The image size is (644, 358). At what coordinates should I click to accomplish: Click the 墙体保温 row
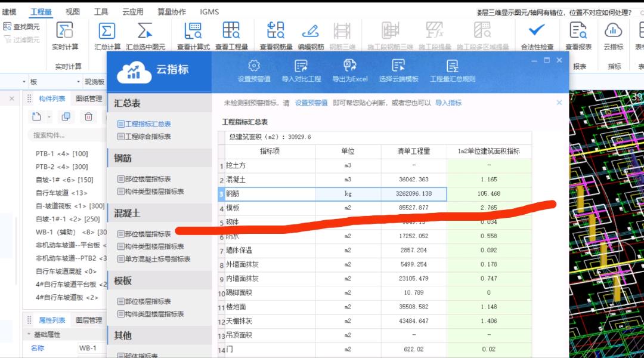point(374,251)
